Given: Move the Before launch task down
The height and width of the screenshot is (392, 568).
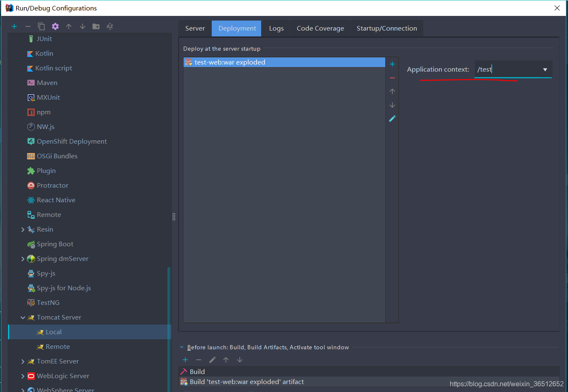Looking at the screenshot, I should point(240,360).
